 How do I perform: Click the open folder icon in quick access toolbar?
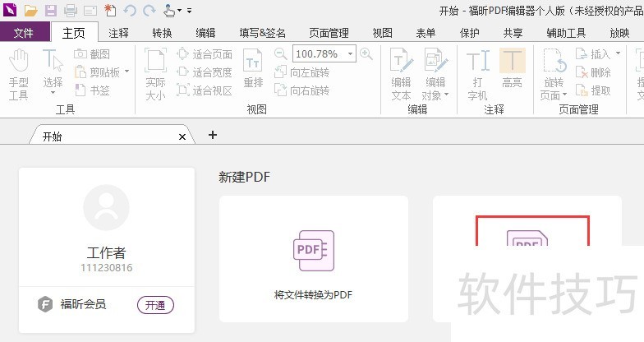[31, 10]
